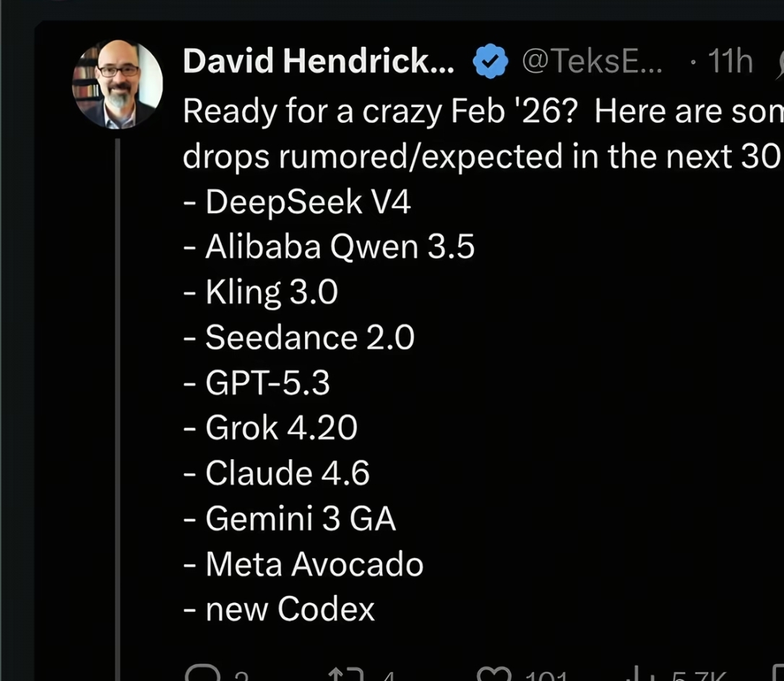This screenshot has height=681, width=784.
Task: Click the blue verified checkmark badge
Action: point(491,62)
